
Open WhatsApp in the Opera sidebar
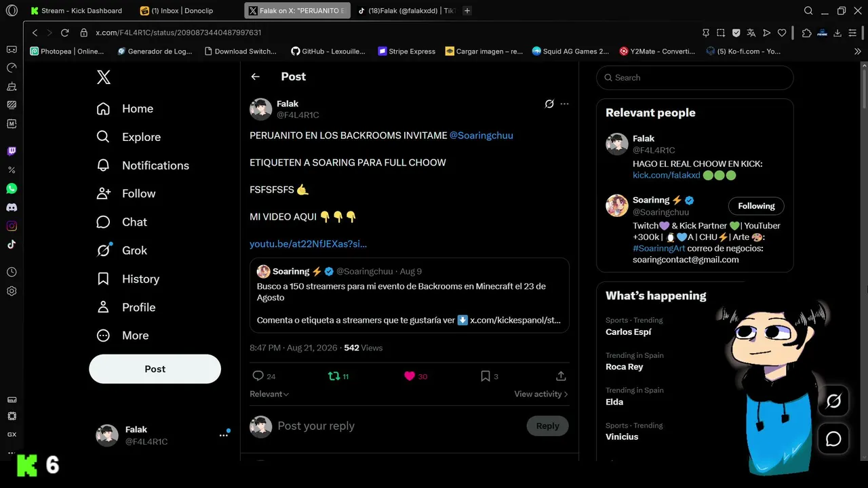coord(12,188)
